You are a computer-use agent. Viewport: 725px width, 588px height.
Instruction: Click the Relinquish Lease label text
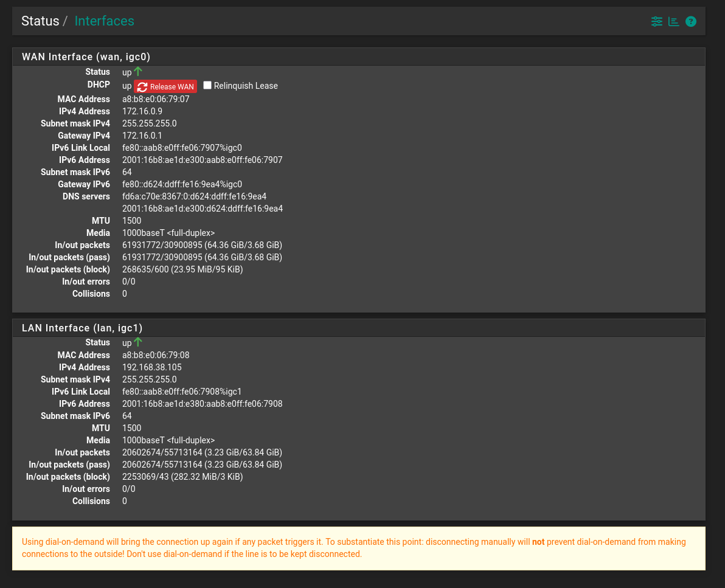tap(246, 86)
